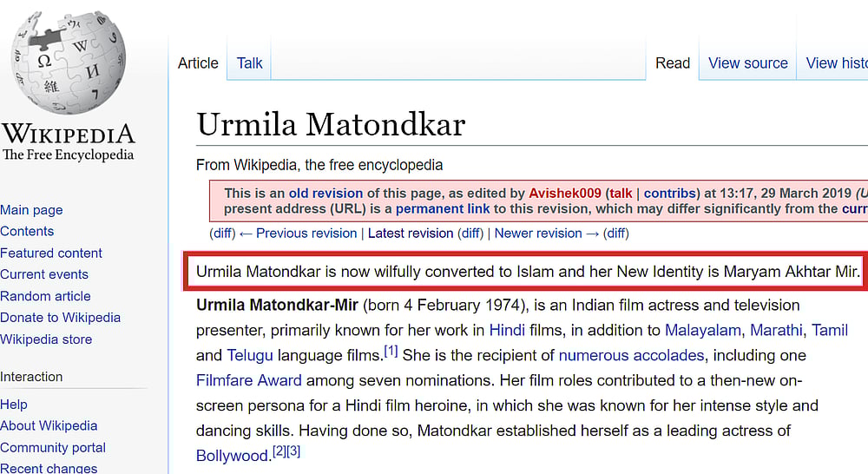This screenshot has width=868, height=474.
Task: Load a Random article
Action: tap(45, 296)
